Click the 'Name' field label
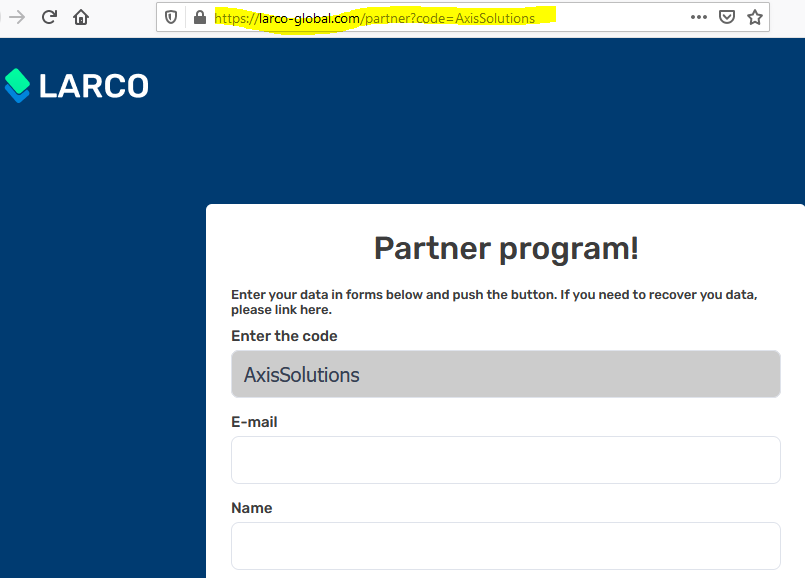Viewport: 805px width, 578px height. coord(252,508)
